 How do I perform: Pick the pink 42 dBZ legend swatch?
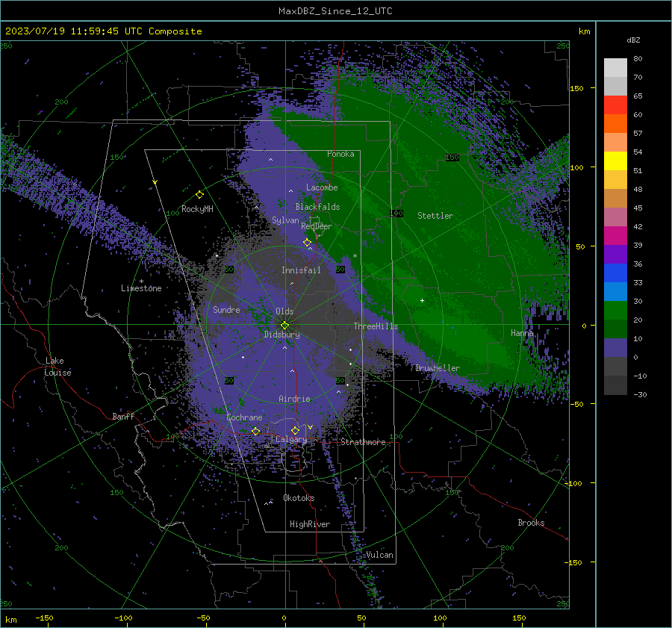click(615, 217)
